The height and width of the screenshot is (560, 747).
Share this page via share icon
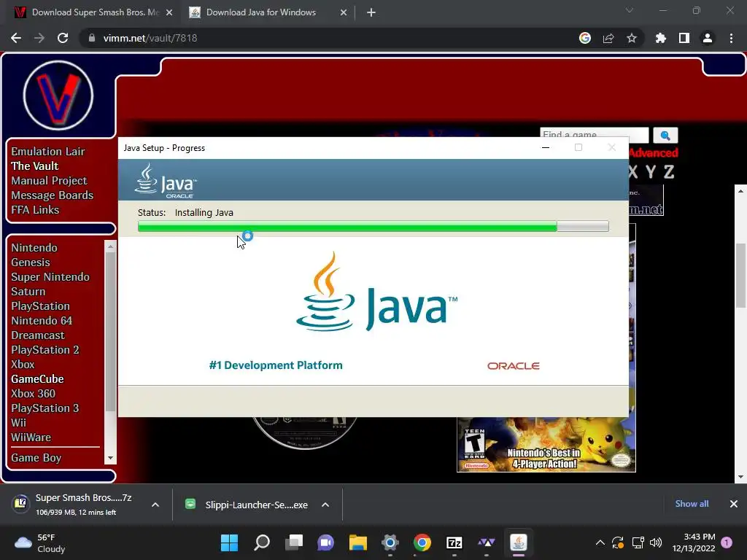pyautogui.click(x=608, y=38)
